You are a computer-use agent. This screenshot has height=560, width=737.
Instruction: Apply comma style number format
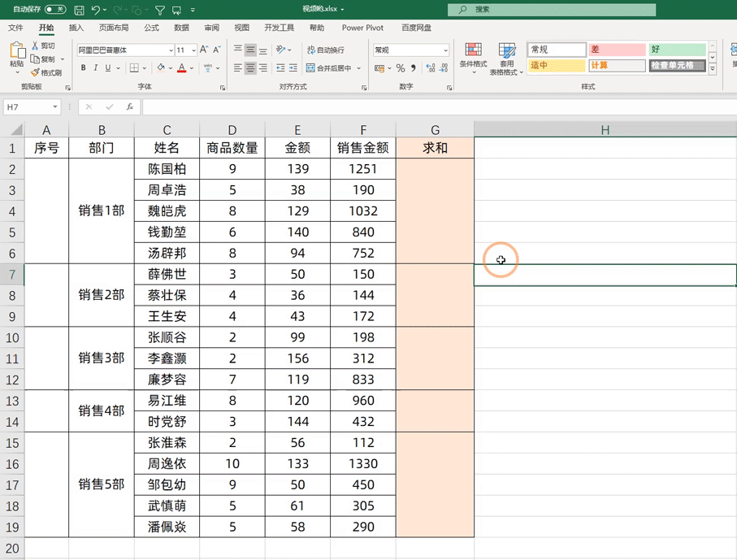[x=413, y=68]
